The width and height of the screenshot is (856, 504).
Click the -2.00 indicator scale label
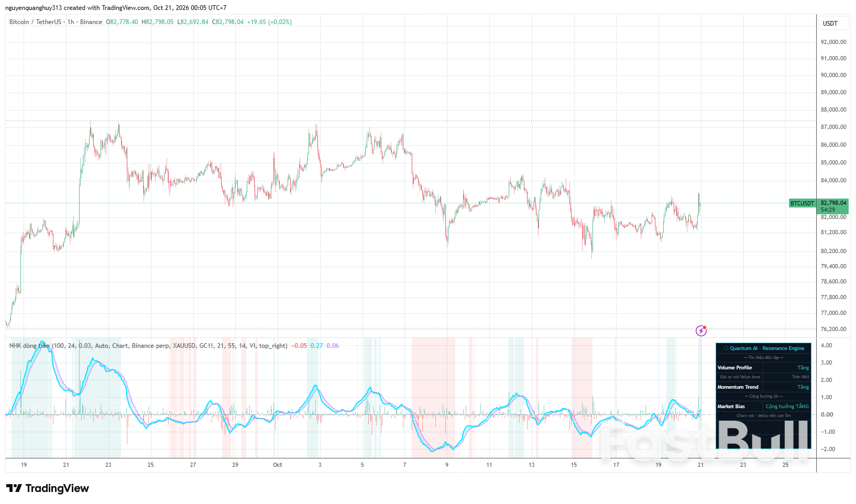[x=828, y=449]
